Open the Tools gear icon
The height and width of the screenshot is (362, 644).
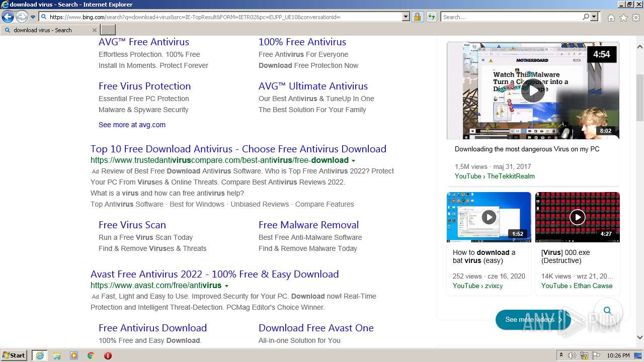coord(636,18)
